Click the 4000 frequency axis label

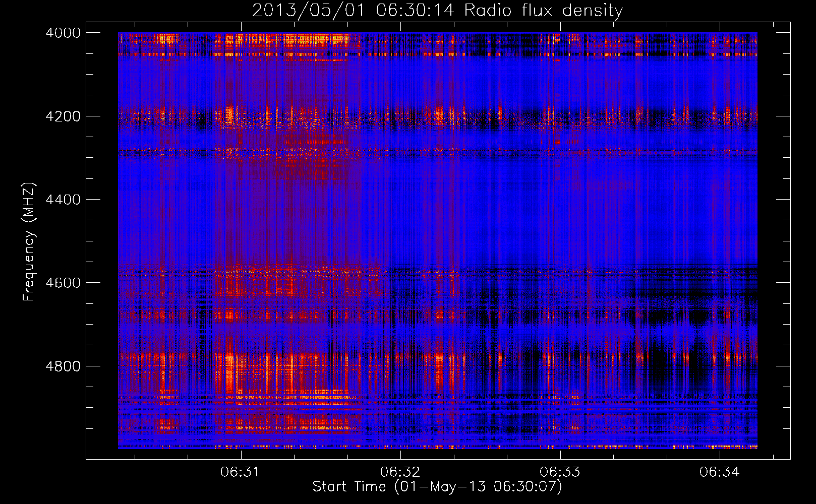point(63,33)
